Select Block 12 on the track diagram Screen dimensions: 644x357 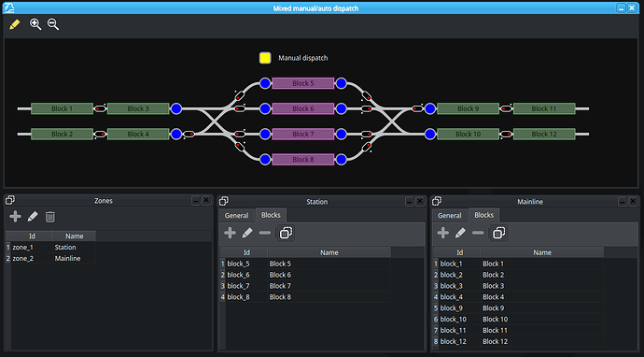coord(544,134)
